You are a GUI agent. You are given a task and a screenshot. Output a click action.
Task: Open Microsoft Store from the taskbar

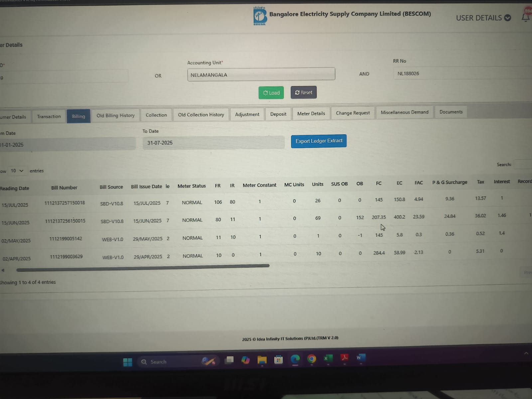click(278, 359)
